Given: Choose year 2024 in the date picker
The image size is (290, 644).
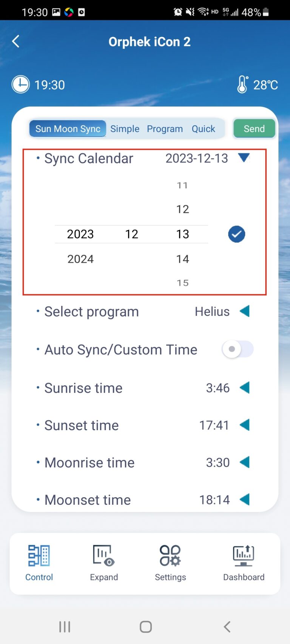Looking at the screenshot, I should [x=80, y=259].
